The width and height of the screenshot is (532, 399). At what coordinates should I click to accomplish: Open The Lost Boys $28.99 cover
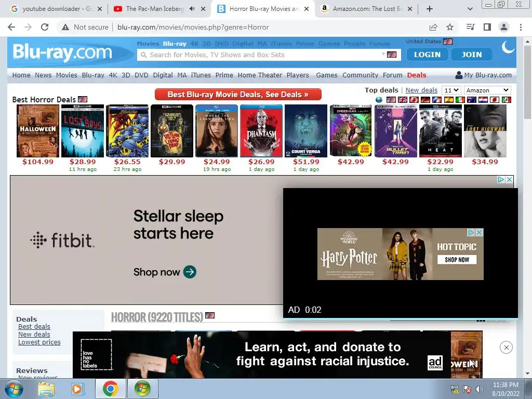tap(83, 131)
